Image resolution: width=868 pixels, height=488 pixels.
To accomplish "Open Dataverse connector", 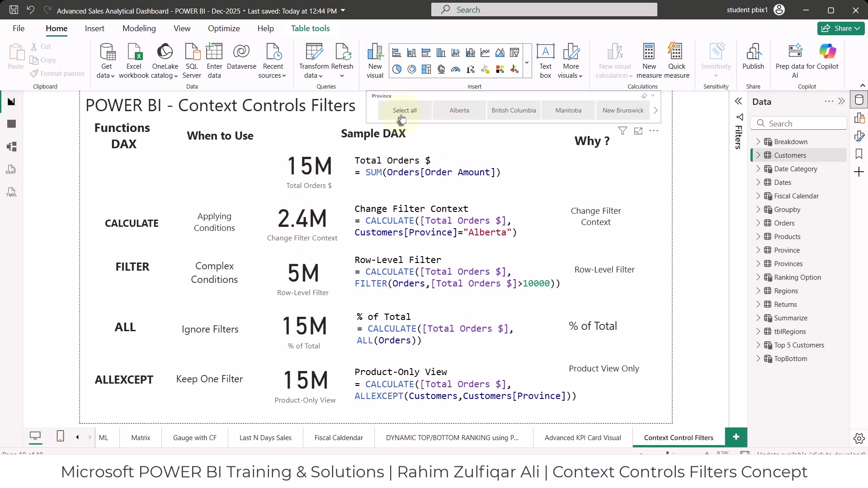I will [x=241, y=57].
